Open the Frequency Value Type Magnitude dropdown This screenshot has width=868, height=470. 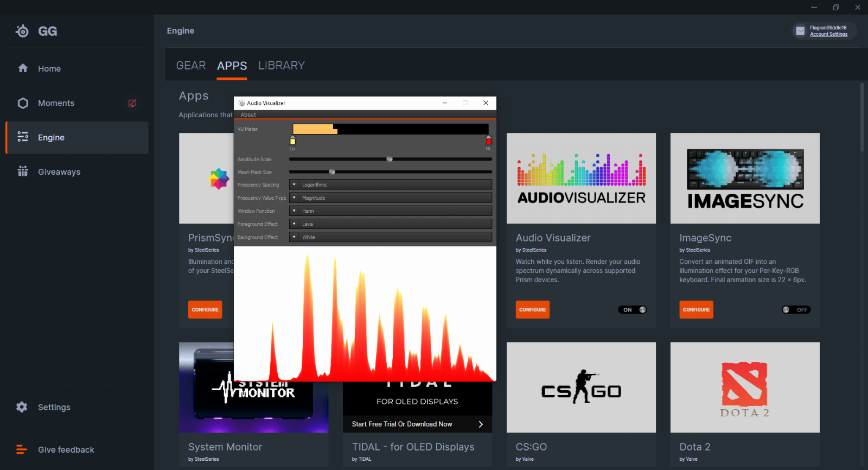pos(391,198)
